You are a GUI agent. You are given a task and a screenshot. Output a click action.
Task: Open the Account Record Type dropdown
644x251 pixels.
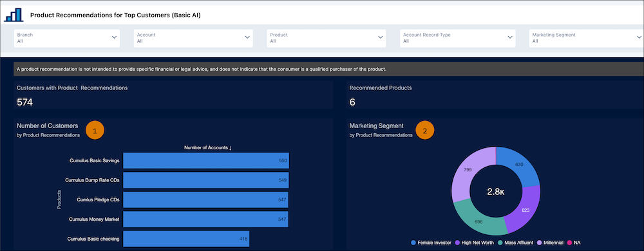457,38
